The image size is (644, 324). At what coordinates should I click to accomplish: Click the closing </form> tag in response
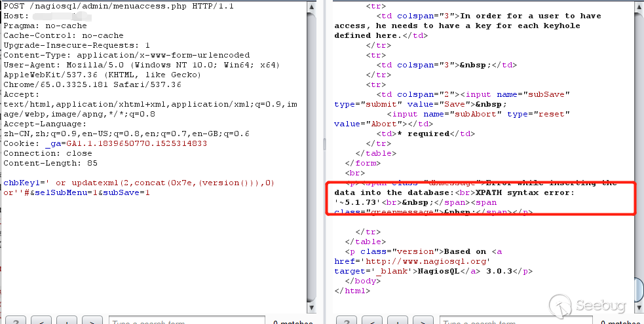click(x=363, y=163)
